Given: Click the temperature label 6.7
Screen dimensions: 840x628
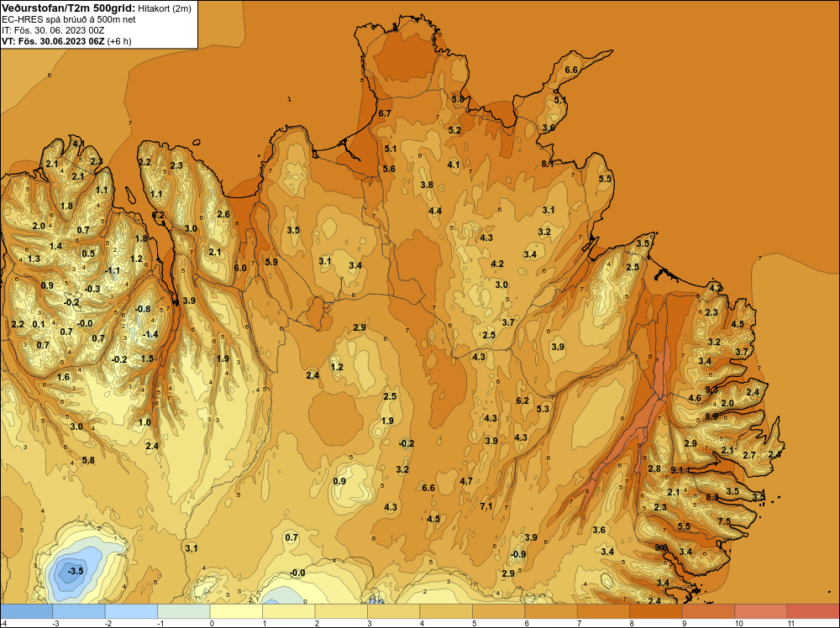Looking at the screenshot, I should pos(385,113).
